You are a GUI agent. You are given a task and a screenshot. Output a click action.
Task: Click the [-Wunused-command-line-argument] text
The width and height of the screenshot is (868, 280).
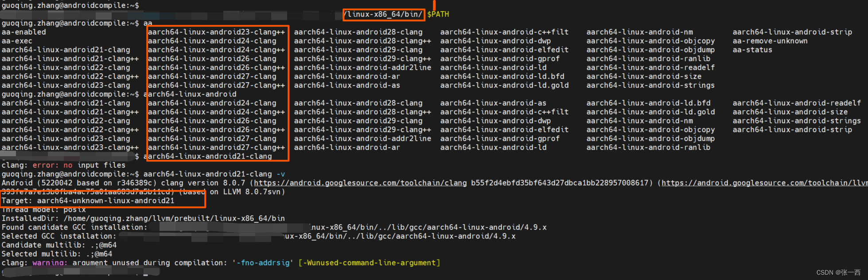[x=369, y=263]
